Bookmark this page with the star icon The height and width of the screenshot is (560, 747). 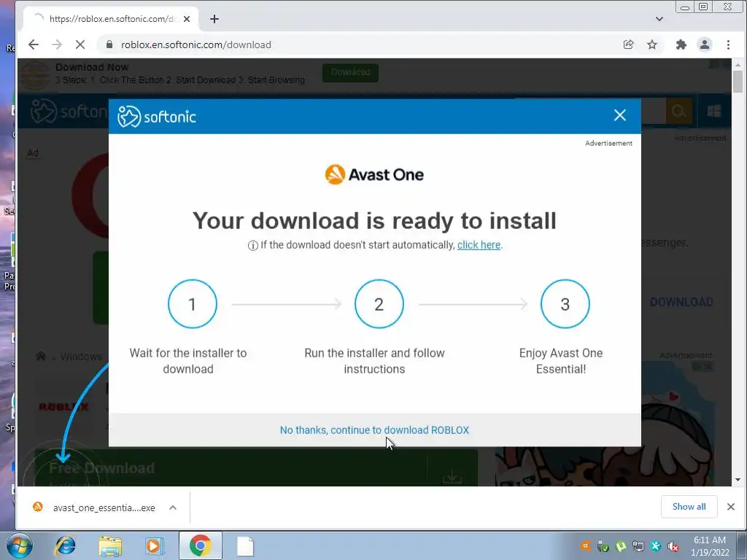click(x=652, y=44)
